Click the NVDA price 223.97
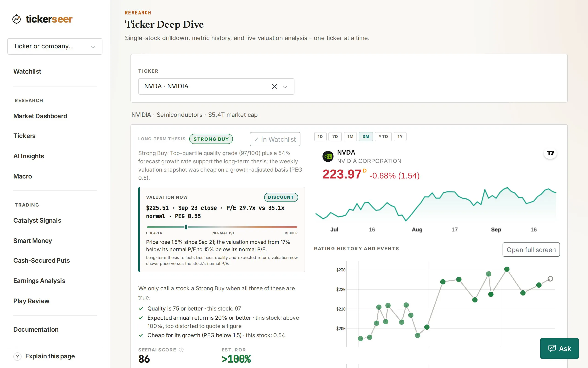 [x=342, y=174]
